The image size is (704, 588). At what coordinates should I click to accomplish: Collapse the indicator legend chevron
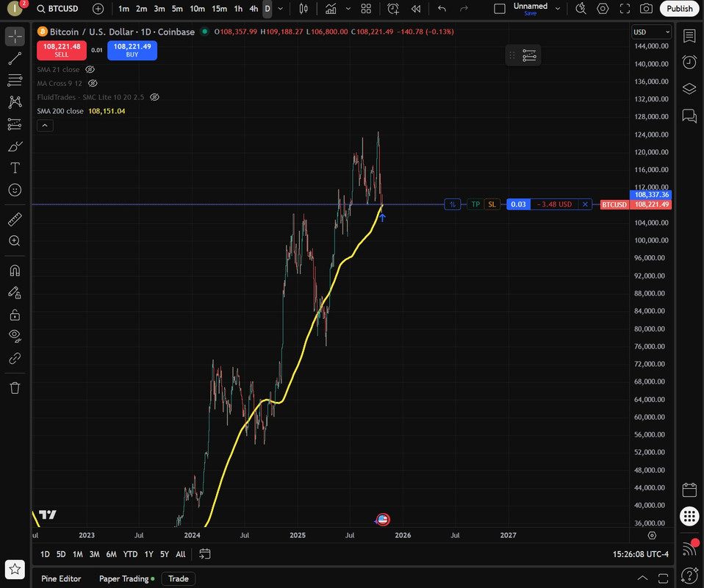pos(45,126)
